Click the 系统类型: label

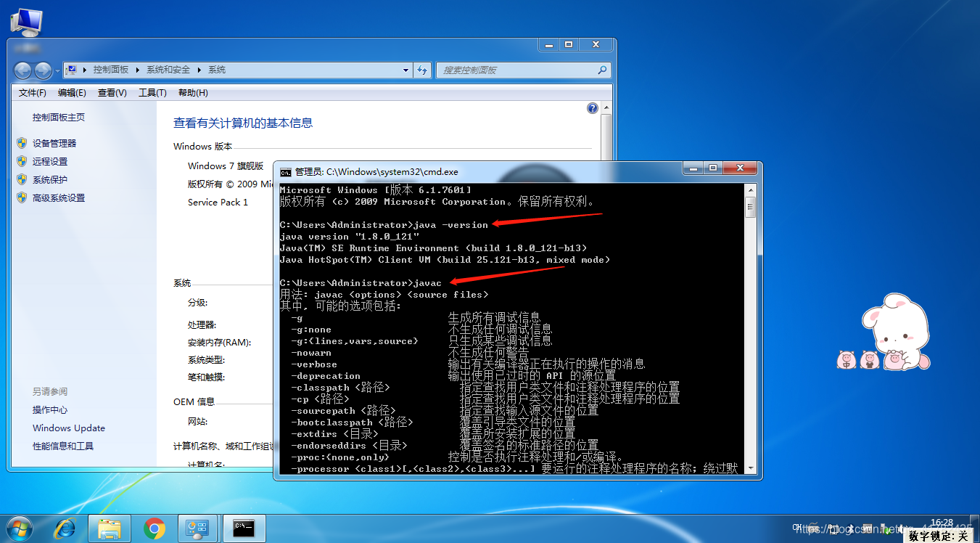tap(206, 359)
